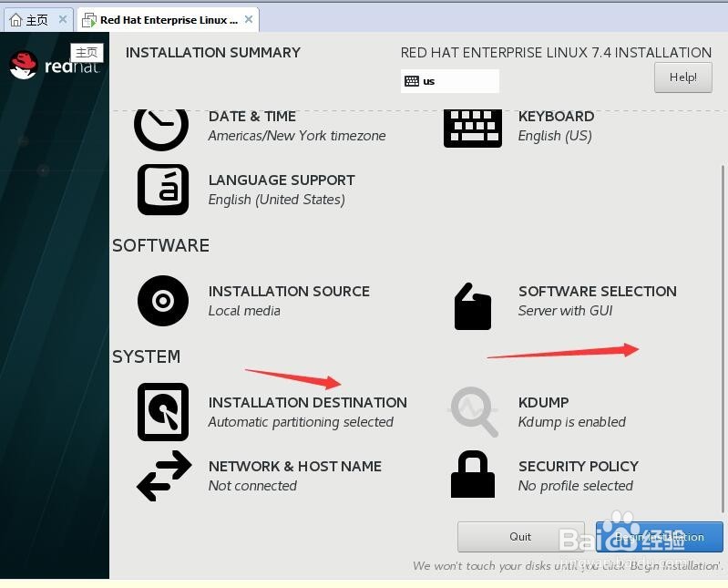Open NETWORK & HOST NAME label
Image resolution: width=728 pixels, height=588 pixels.
[295, 467]
